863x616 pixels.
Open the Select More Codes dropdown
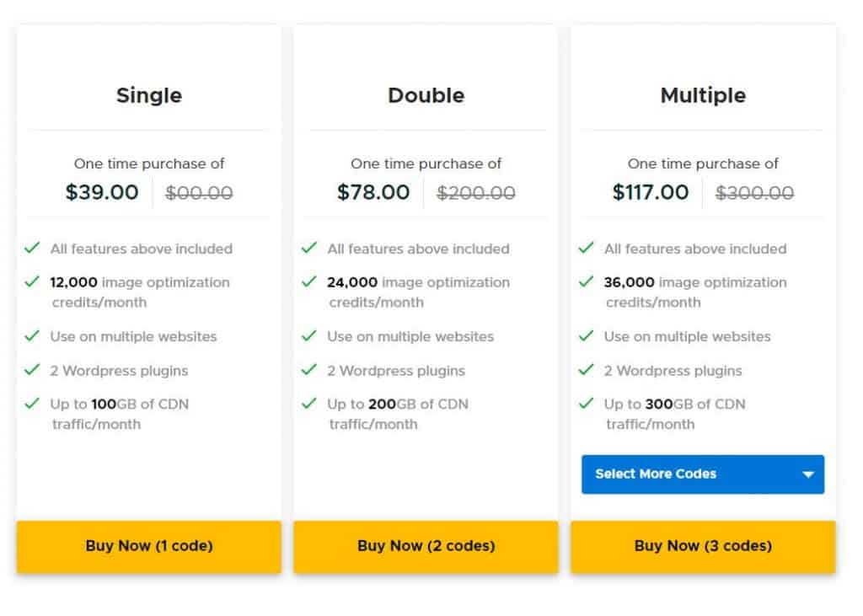tap(703, 474)
